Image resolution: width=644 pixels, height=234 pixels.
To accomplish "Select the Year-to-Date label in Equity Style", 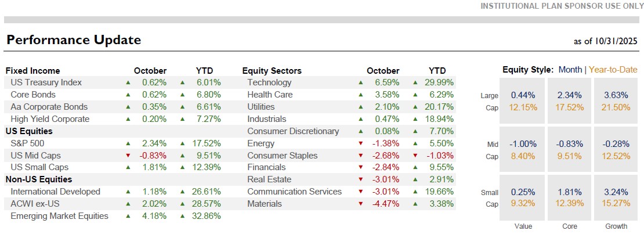I will click(x=613, y=70).
